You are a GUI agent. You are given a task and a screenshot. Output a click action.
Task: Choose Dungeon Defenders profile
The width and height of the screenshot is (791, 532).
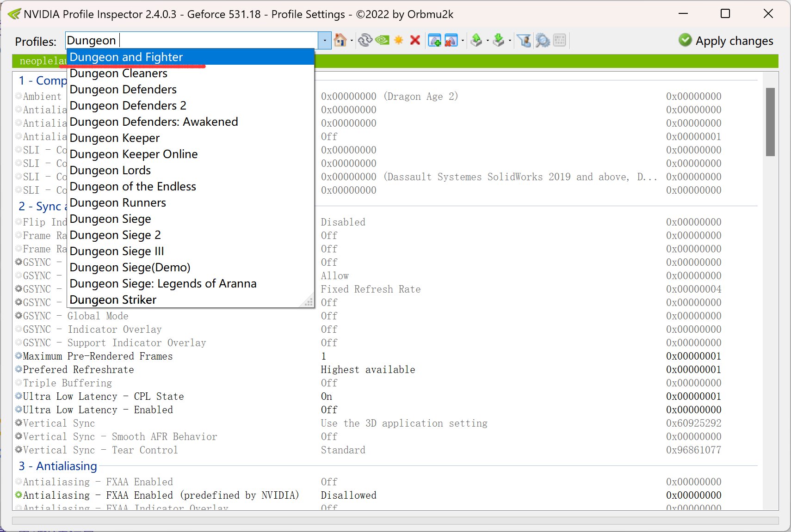191,89
